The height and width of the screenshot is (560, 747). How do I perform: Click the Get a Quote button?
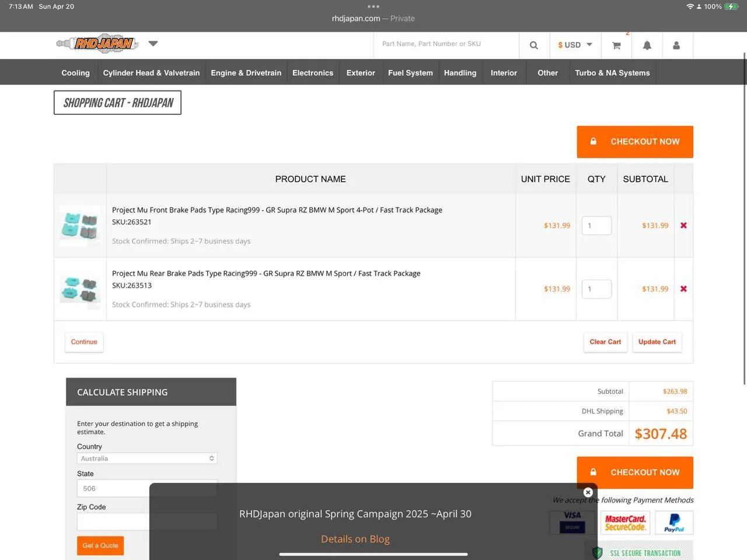coord(100,545)
